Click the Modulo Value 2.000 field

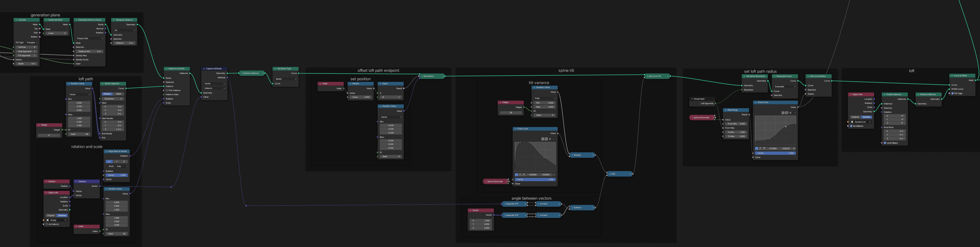click(361, 97)
